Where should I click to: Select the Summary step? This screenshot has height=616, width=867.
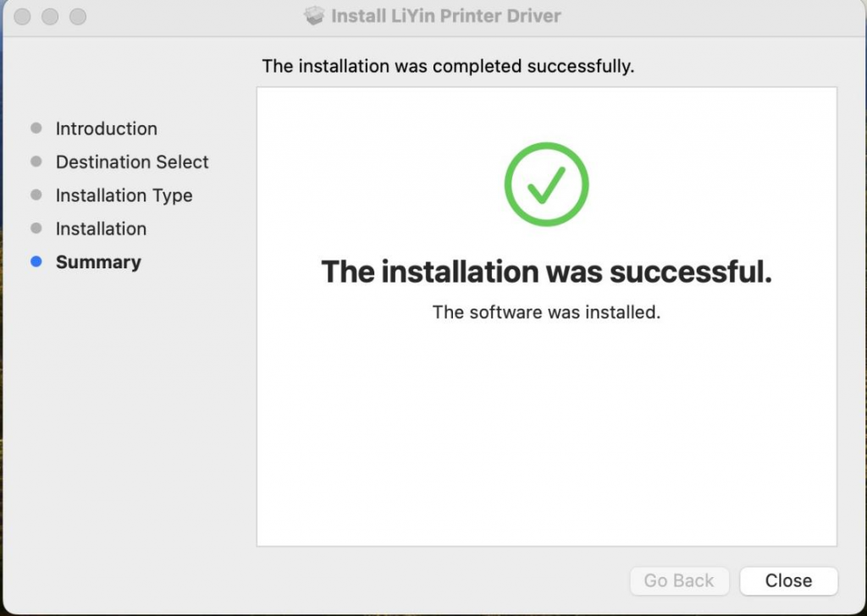point(98,262)
